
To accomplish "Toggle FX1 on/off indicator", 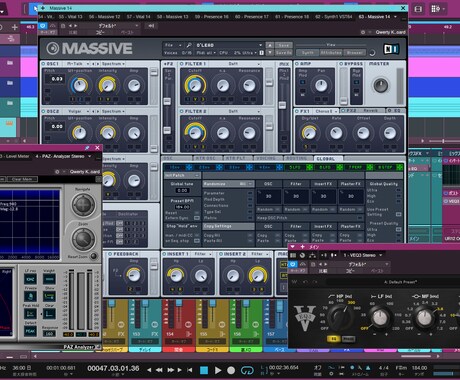I will coord(297,111).
